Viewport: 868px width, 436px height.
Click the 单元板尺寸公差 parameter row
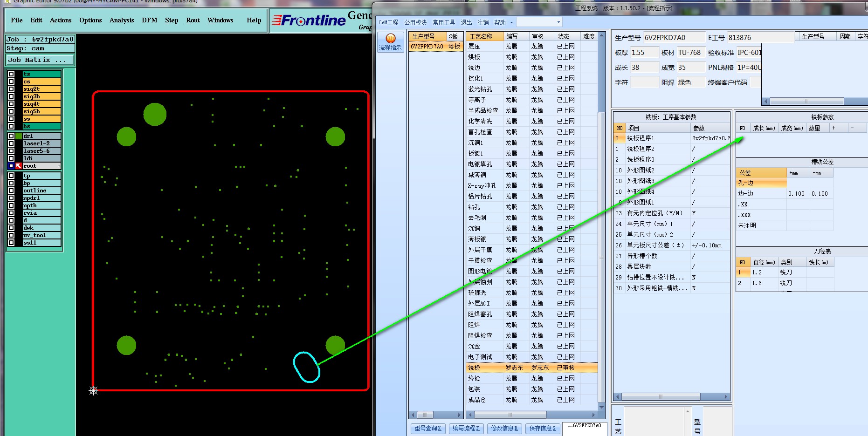coord(671,245)
